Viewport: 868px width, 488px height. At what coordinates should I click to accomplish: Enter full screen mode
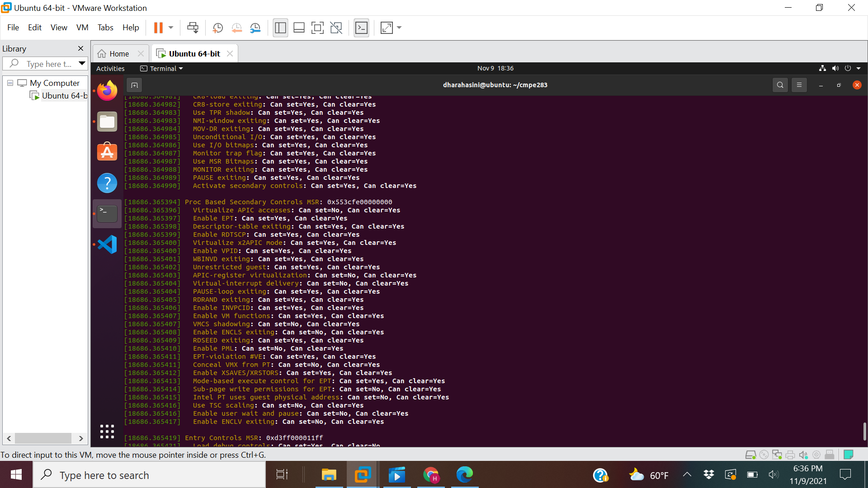(x=317, y=28)
